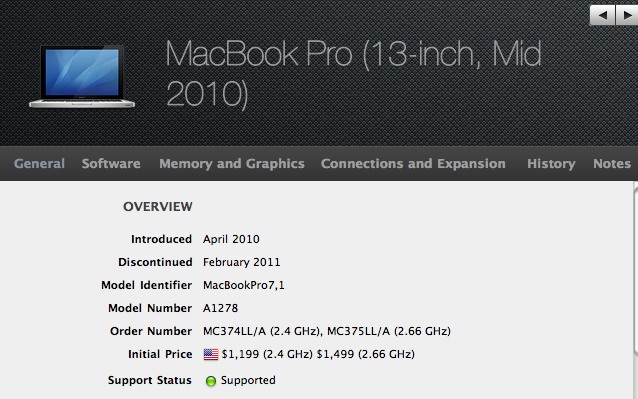Click the Discontinued value February 2011
The width and height of the screenshot is (638, 399).
[242, 262]
